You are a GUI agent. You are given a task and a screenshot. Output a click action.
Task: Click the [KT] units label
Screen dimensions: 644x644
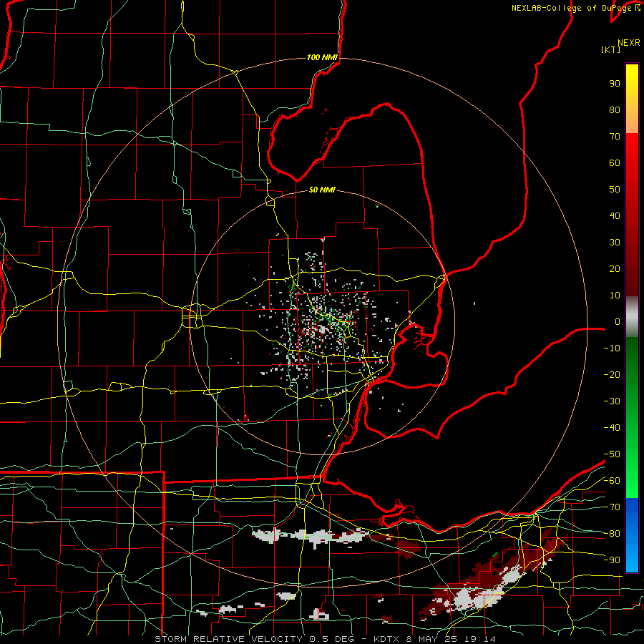(x=611, y=49)
